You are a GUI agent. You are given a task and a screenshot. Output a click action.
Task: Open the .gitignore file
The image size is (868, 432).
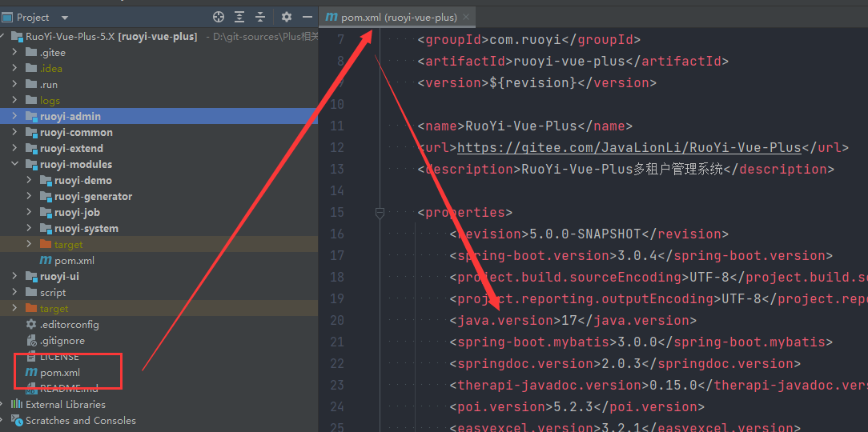62,341
